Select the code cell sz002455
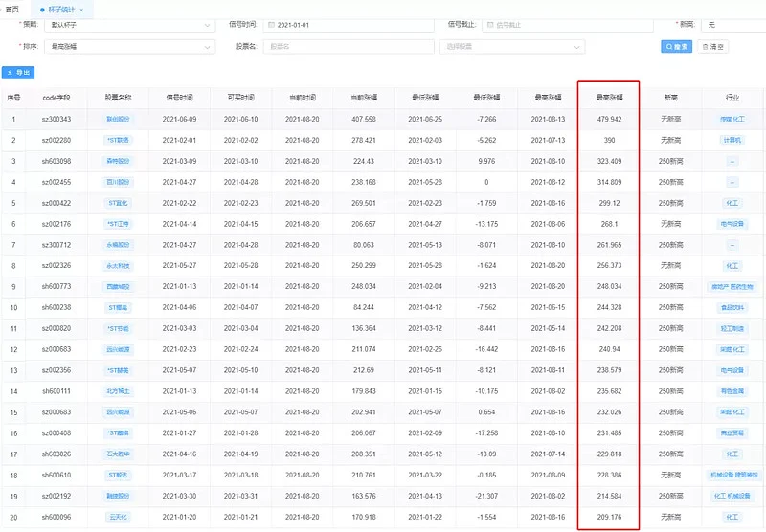This screenshot has height=532, width=766. [56, 182]
